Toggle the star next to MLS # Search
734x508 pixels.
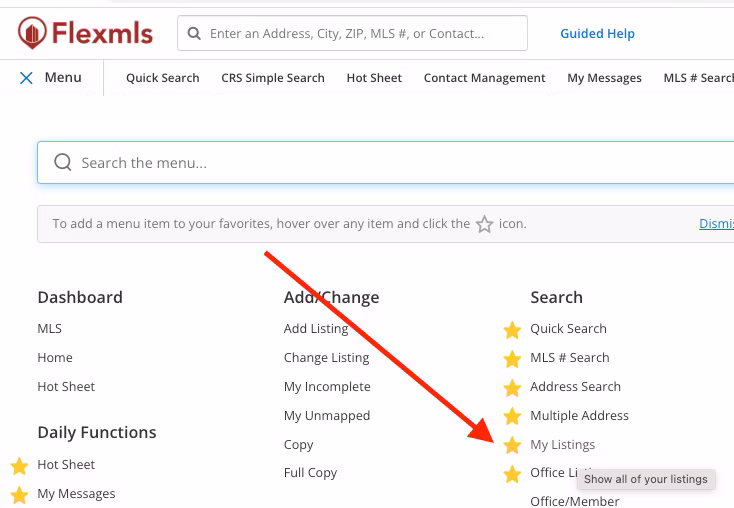pos(512,359)
